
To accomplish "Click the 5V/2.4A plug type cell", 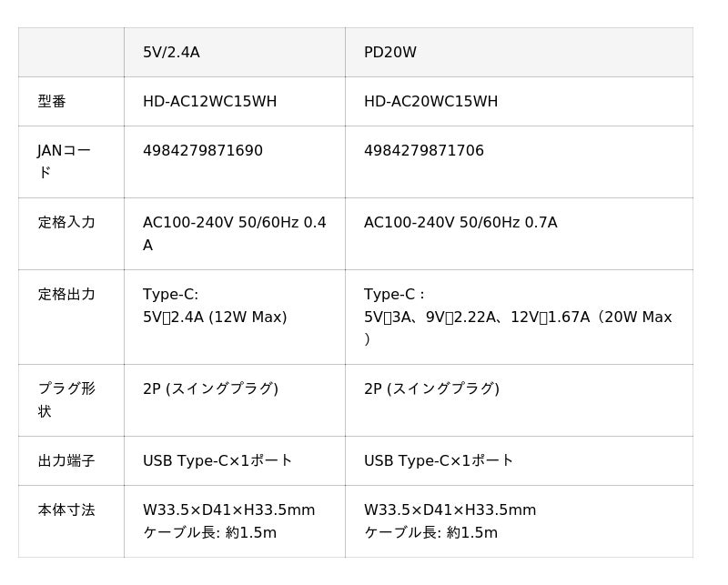I will coord(210,389).
